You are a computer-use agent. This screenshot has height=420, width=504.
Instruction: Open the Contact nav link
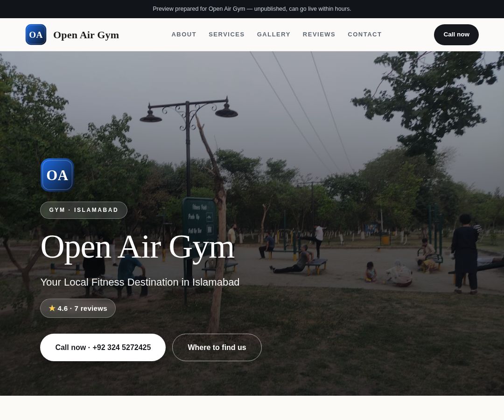365,35
